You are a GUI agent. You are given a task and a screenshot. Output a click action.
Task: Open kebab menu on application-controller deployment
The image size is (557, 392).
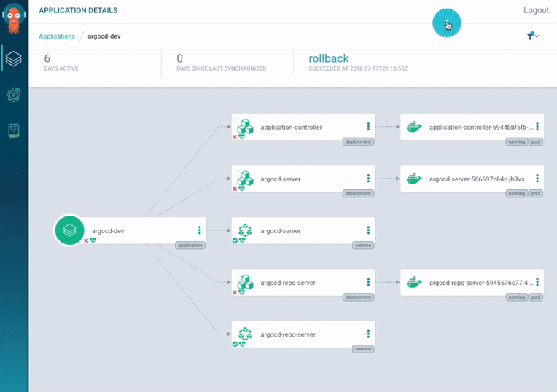[368, 127]
